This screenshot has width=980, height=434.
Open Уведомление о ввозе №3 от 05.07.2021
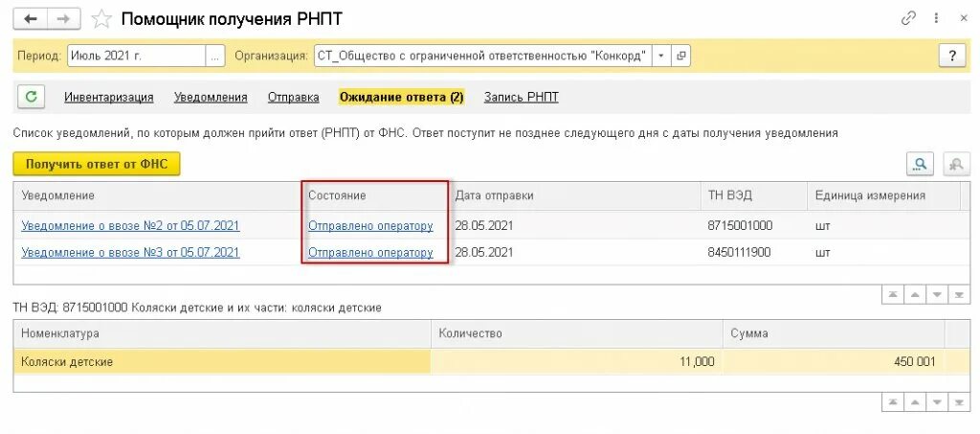pyautogui.click(x=130, y=253)
